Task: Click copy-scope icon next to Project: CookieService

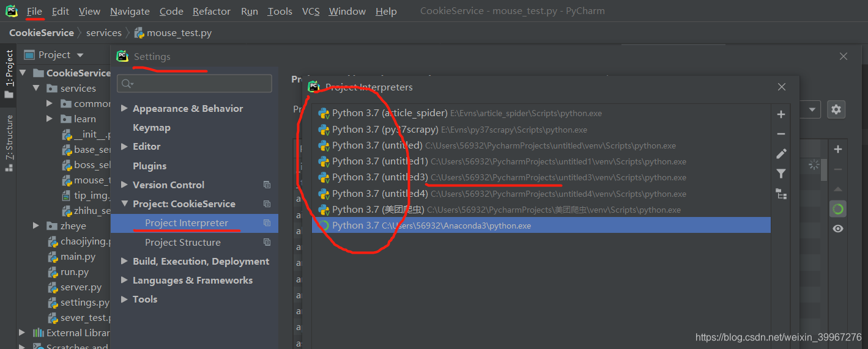Action: tap(267, 204)
